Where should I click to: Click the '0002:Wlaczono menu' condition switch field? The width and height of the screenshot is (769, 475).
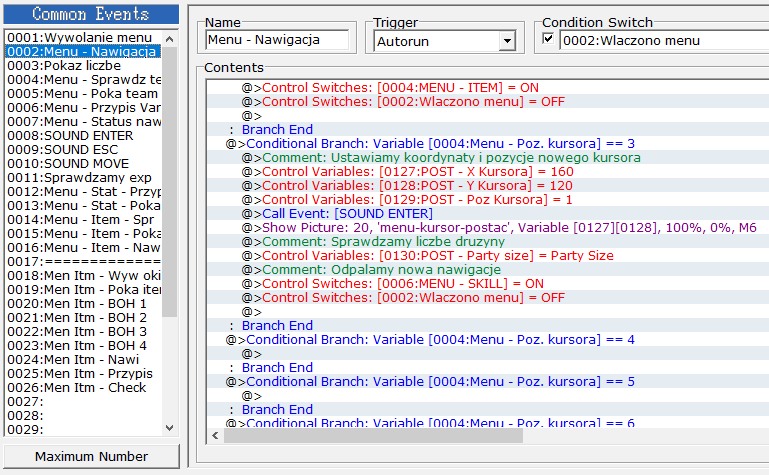click(x=665, y=41)
